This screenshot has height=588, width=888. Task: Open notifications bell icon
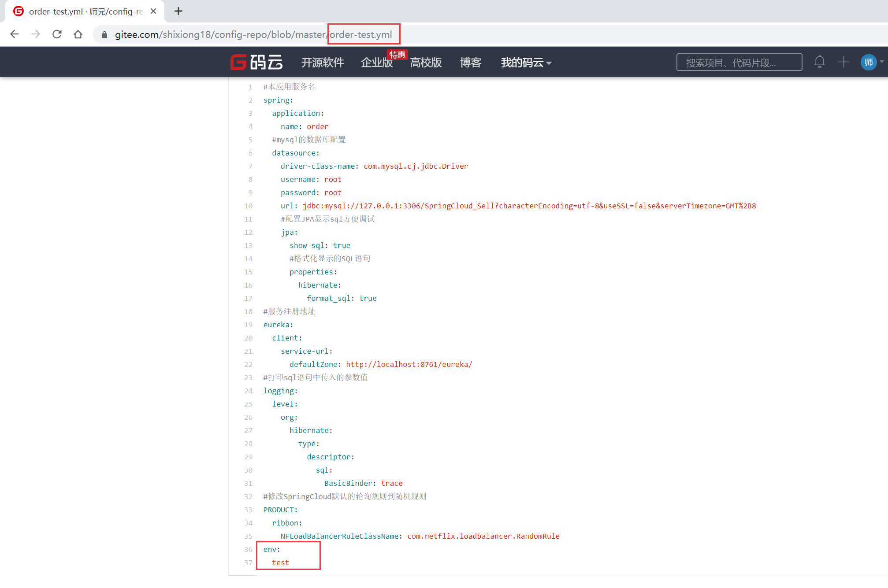pyautogui.click(x=819, y=62)
